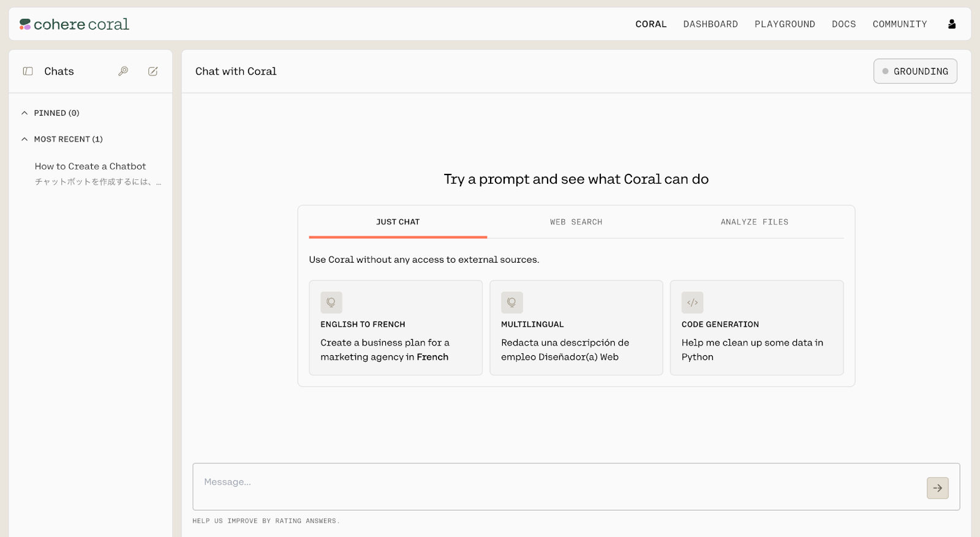Collapse the Pinned chats section
The image size is (980, 537).
pos(24,113)
